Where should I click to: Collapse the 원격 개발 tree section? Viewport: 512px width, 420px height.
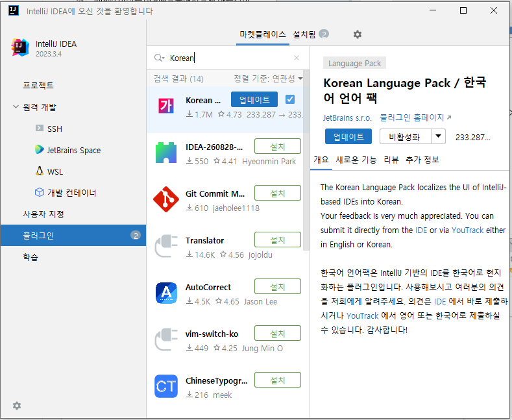pos(16,106)
